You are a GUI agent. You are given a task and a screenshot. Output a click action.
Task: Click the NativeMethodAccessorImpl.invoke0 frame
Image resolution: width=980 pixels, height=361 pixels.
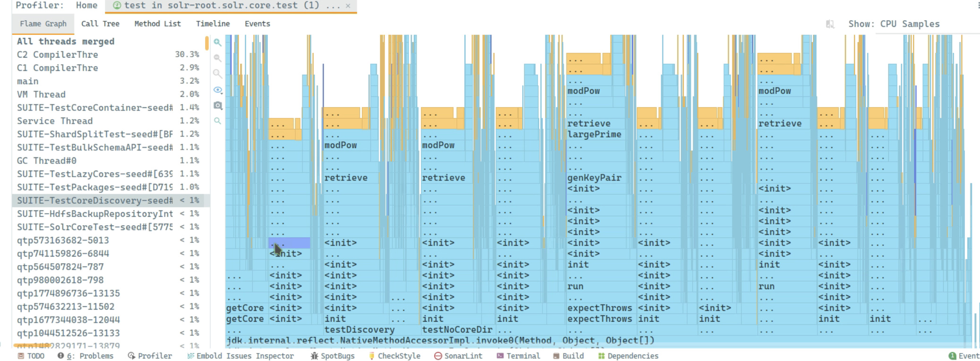598,340
